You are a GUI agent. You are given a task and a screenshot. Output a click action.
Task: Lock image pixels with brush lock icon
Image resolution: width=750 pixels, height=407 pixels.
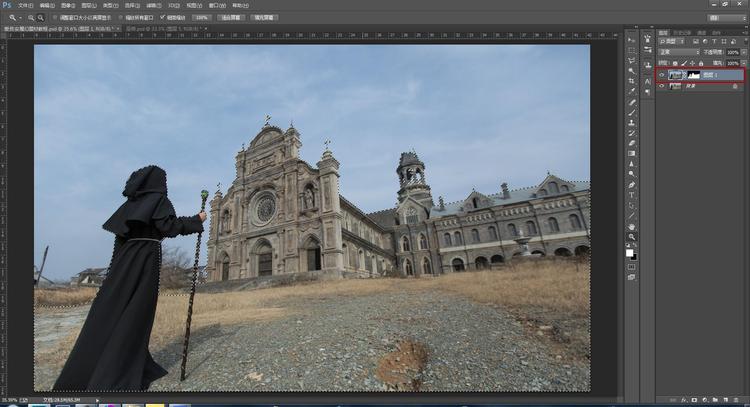click(x=684, y=64)
